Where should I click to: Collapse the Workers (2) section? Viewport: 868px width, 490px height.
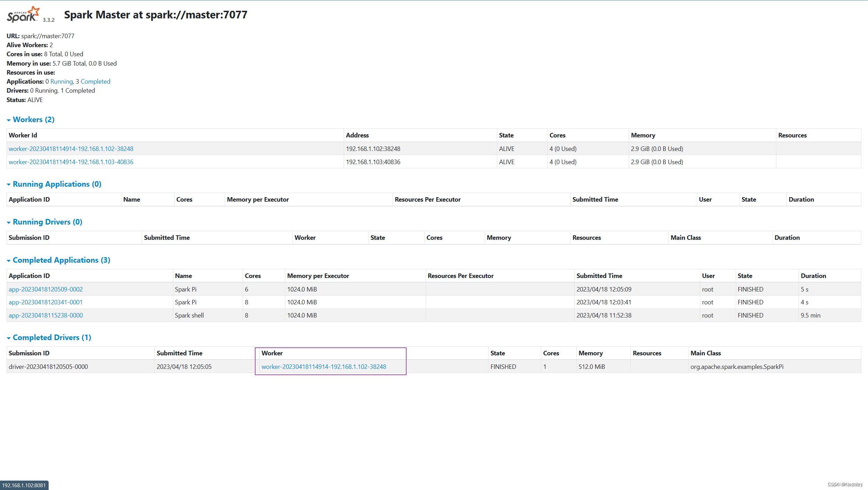(31, 119)
